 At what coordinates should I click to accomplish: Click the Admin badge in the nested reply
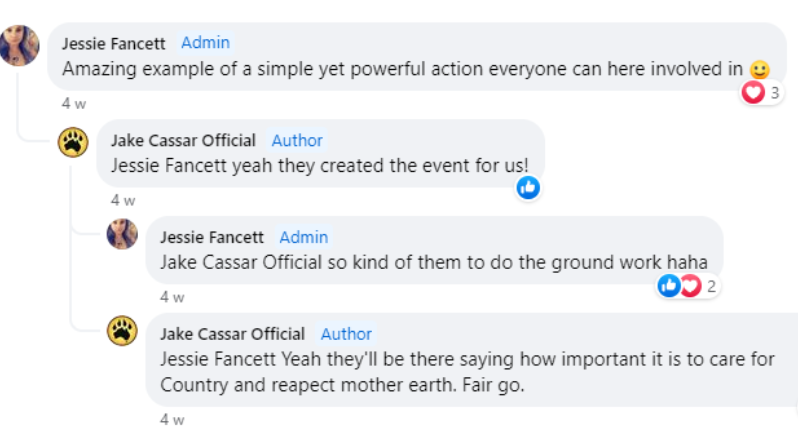[303, 237]
